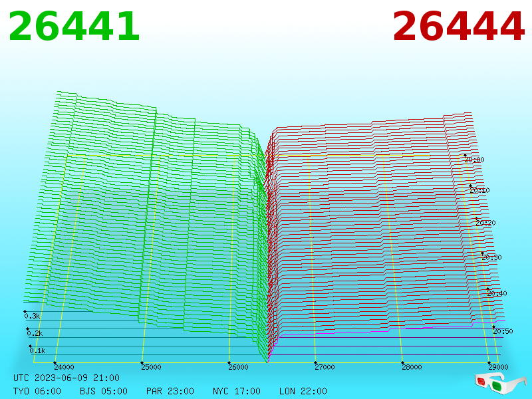Click the 26000 price axis label
The image size is (532, 399).
pyautogui.click(x=238, y=367)
